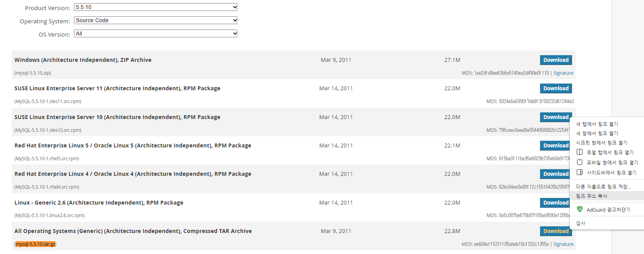Click the 22.8M size of the TAR archive

pos(452,231)
